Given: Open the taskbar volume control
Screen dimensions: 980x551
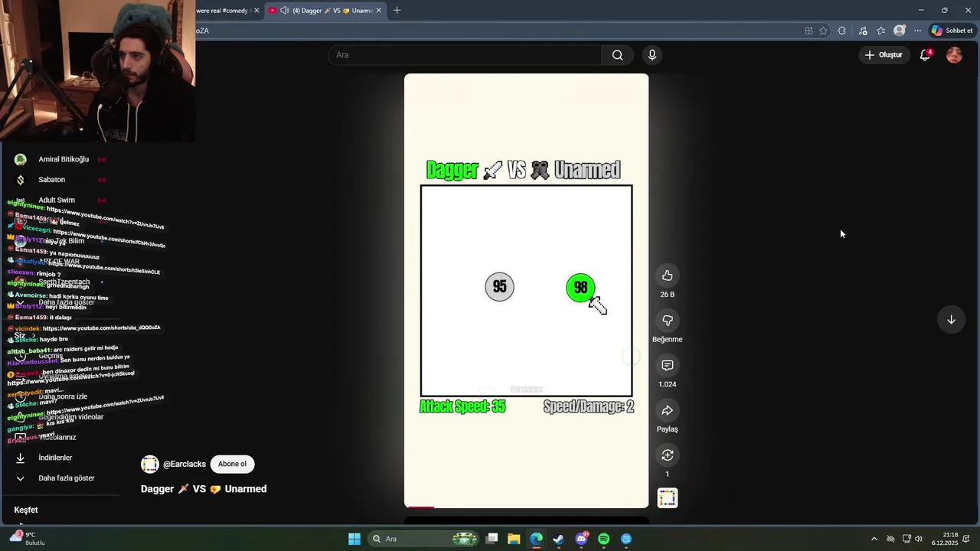Looking at the screenshot, I should [919, 539].
